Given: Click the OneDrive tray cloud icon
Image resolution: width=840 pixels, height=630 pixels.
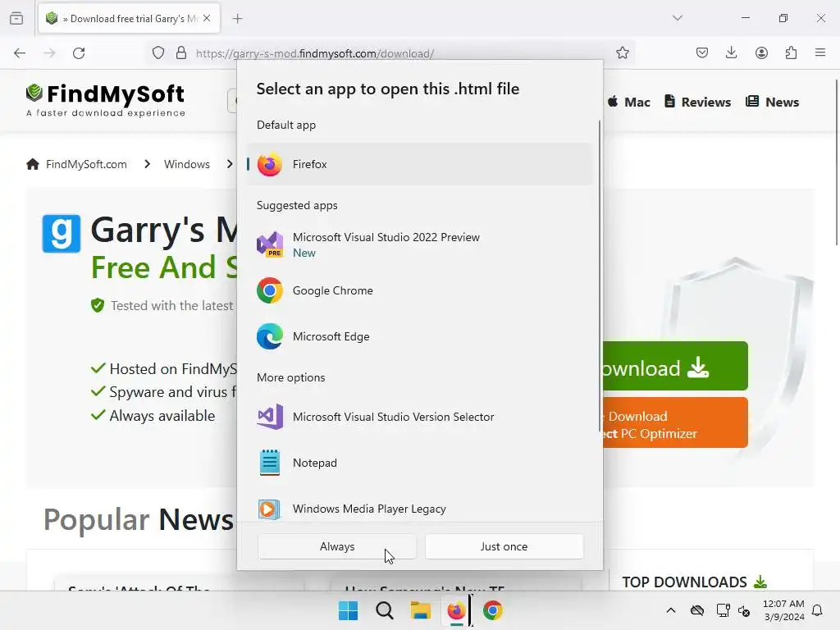Looking at the screenshot, I should pos(697,610).
